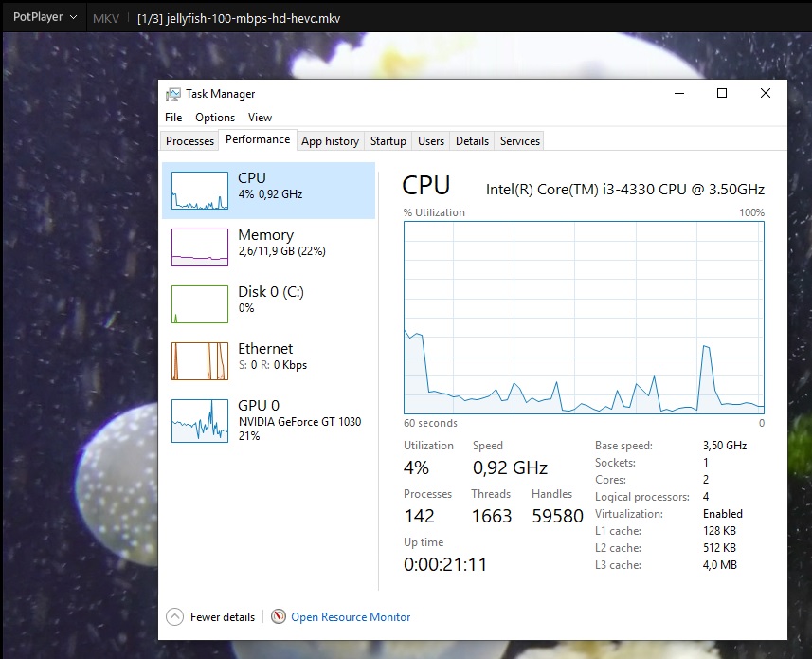Open the View menu

[260, 118]
